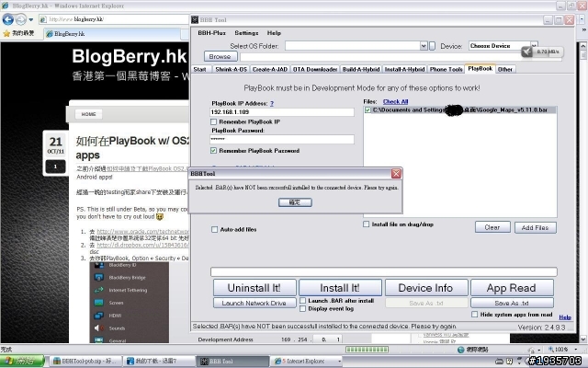This screenshot has width=588, height=368.
Task: Switch to the OTA Downloader tab
Action: coord(315,69)
